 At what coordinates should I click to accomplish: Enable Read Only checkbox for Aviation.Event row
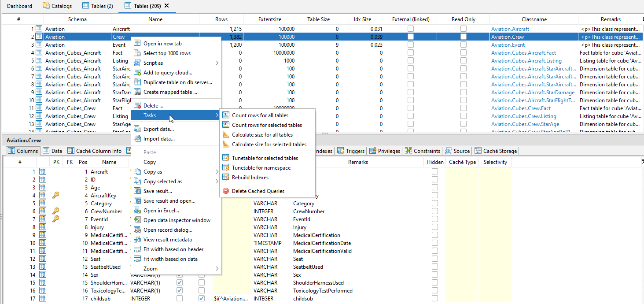pos(463,44)
